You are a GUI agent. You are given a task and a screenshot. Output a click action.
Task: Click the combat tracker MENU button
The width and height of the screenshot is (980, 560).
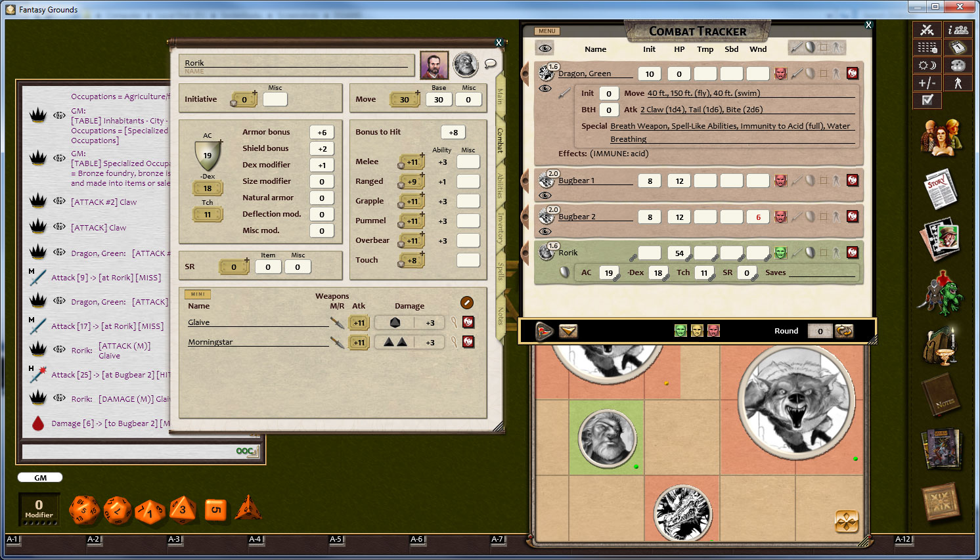[x=546, y=31]
